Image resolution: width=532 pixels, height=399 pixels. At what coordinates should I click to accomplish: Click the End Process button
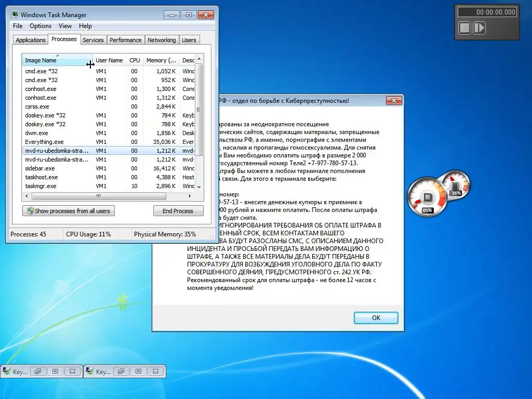coord(178,211)
